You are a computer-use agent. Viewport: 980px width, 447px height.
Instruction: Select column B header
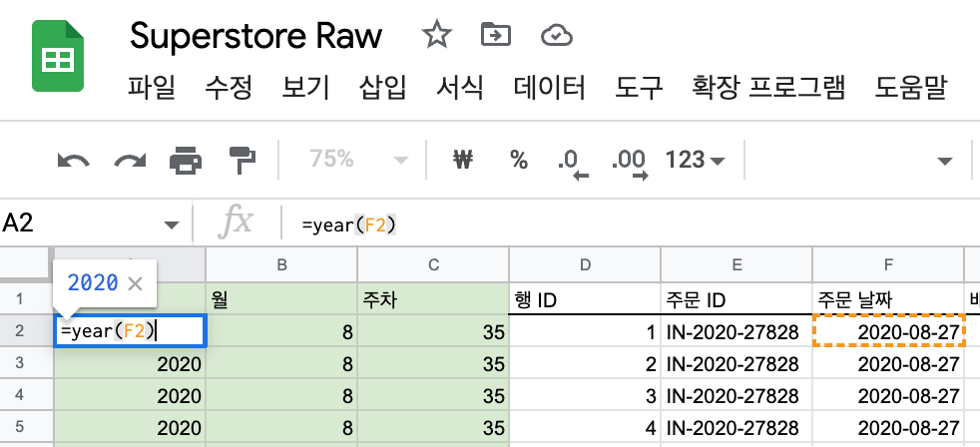coord(281,265)
